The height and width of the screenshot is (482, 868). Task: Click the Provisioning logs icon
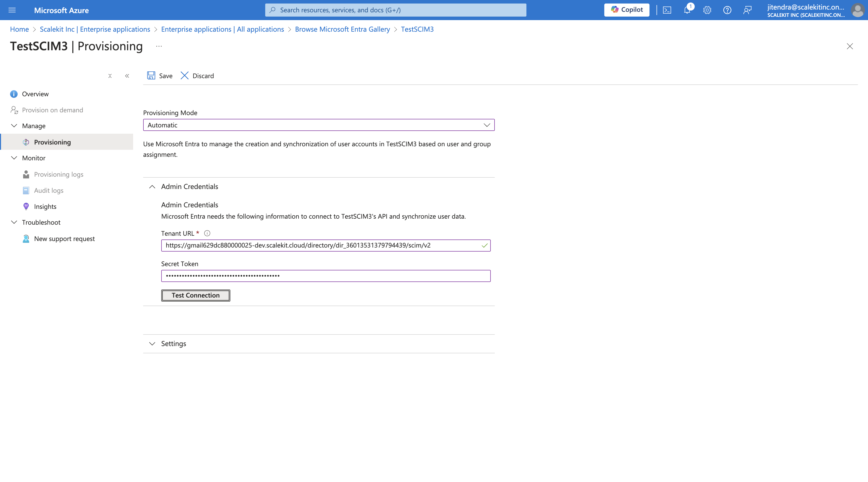pyautogui.click(x=26, y=175)
